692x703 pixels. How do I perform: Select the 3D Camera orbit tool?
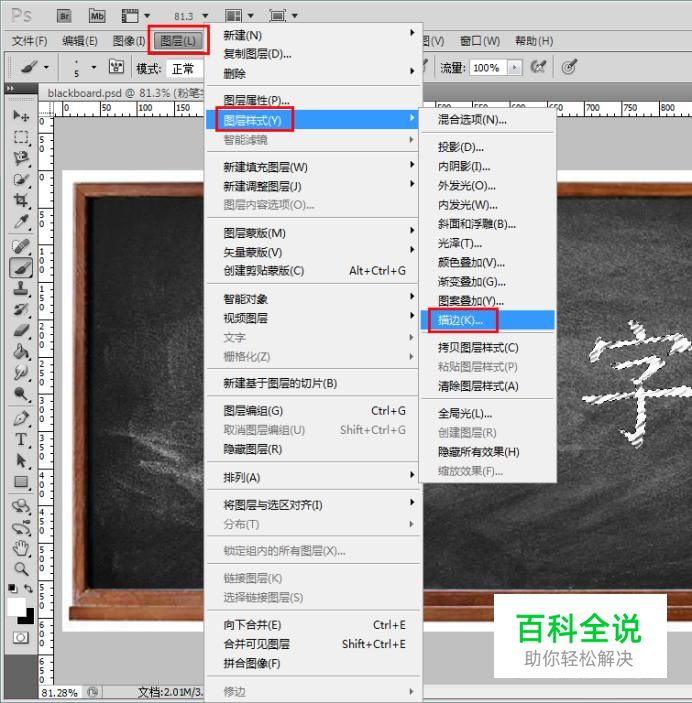(21, 528)
